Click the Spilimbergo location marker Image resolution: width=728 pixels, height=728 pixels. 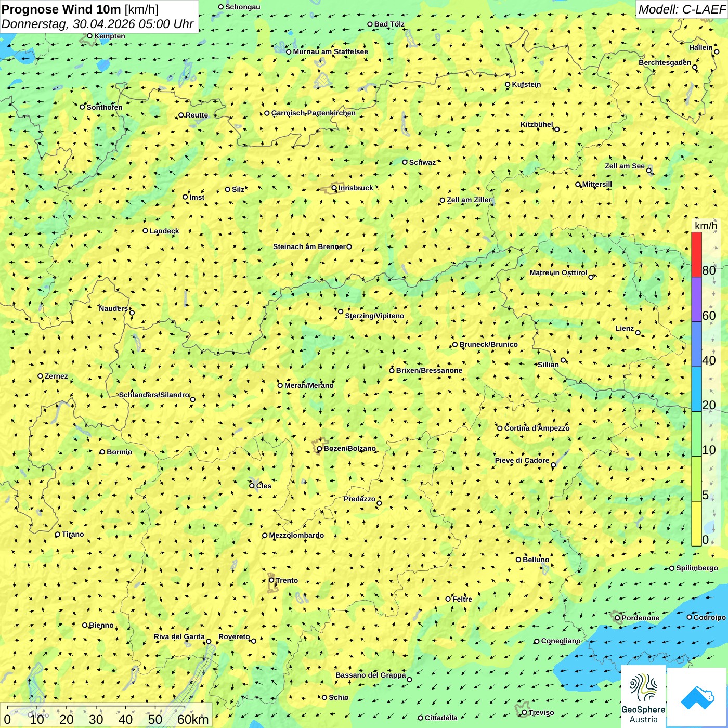click(672, 568)
